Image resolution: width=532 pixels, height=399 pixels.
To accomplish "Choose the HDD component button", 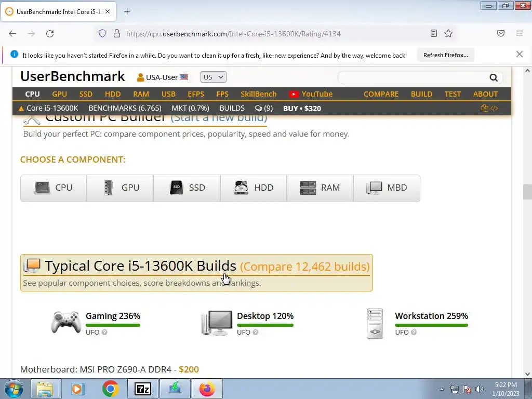I will pyautogui.click(x=254, y=188).
